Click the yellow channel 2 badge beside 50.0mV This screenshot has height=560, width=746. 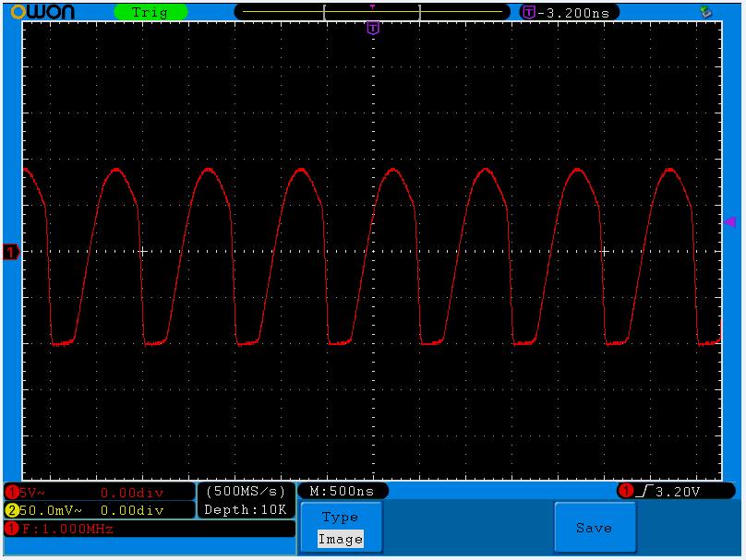point(12,510)
